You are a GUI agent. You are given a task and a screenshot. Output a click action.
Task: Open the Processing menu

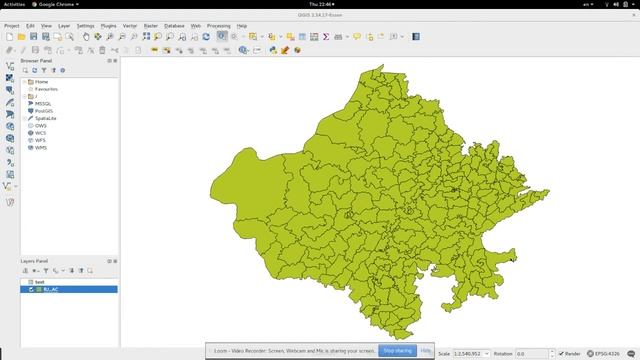tap(219, 26)
